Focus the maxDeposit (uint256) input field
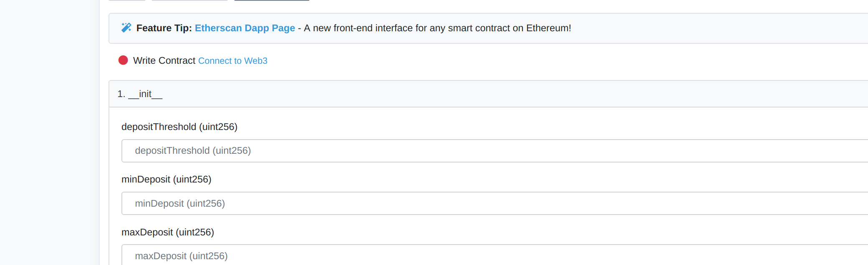The height and width of the screenshot is (265, 868). (495, 255)
